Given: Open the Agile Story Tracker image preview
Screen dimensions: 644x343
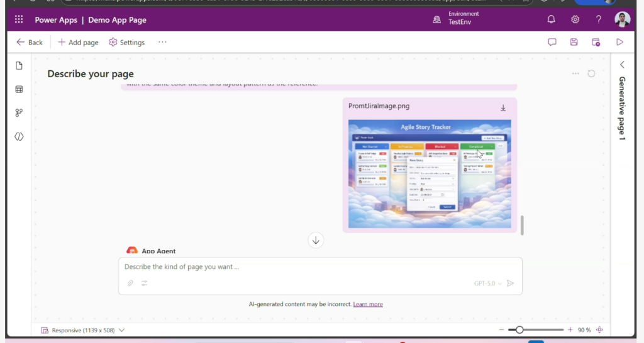Looking at the screenshot, I should point(430,174).
